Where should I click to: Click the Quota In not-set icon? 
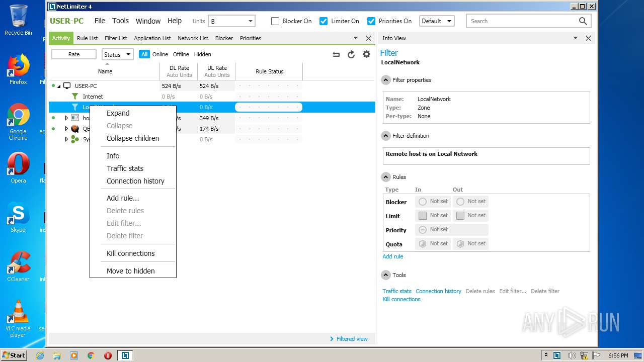(x=423, y=244)
